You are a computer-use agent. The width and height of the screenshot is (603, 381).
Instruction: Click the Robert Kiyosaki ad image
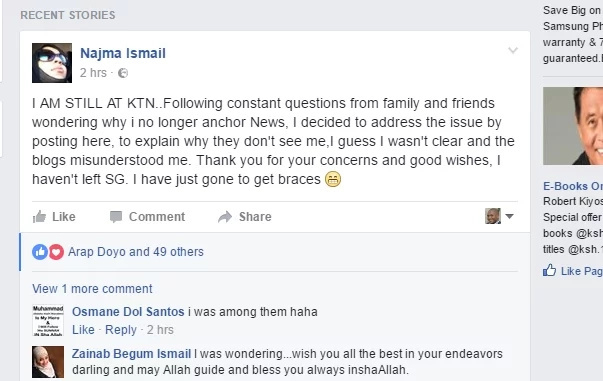click(x=573, y=126)
